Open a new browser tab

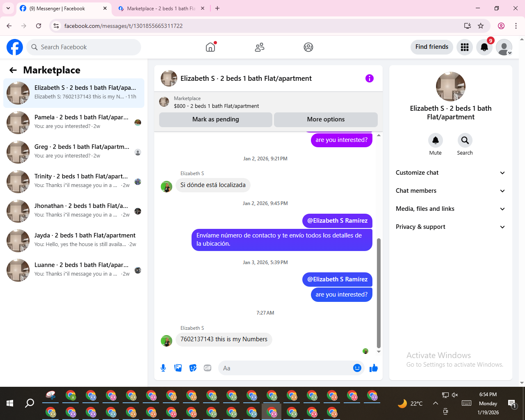click(x=217, y=8)
